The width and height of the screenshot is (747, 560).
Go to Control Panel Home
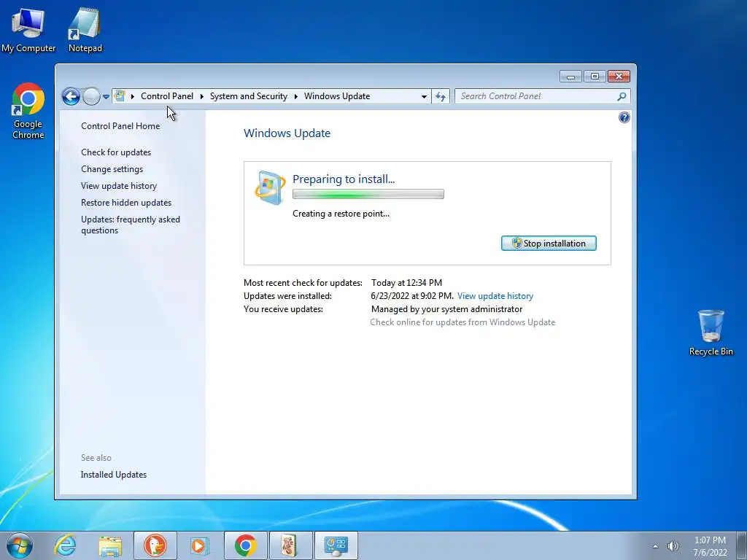pyautogui.click(x=120, y=125)
